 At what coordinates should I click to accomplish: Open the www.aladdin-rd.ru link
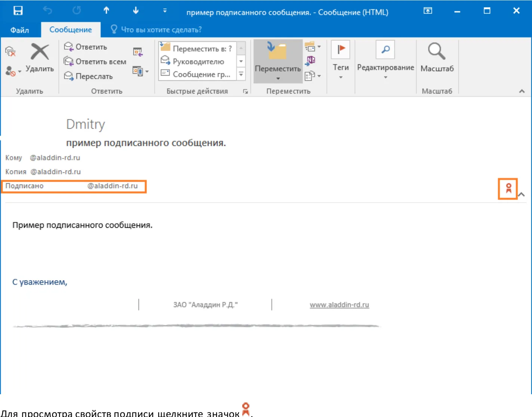pos(339,305)
